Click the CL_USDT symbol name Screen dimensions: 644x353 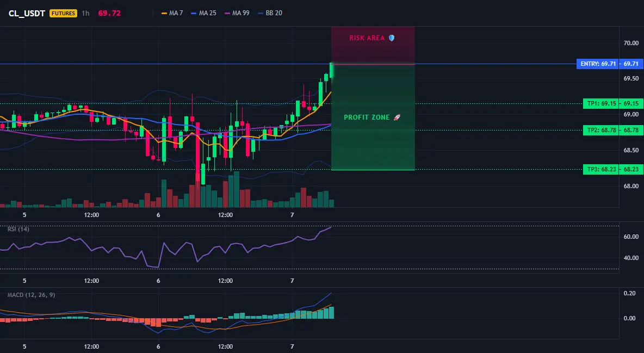tap(27, 13)
